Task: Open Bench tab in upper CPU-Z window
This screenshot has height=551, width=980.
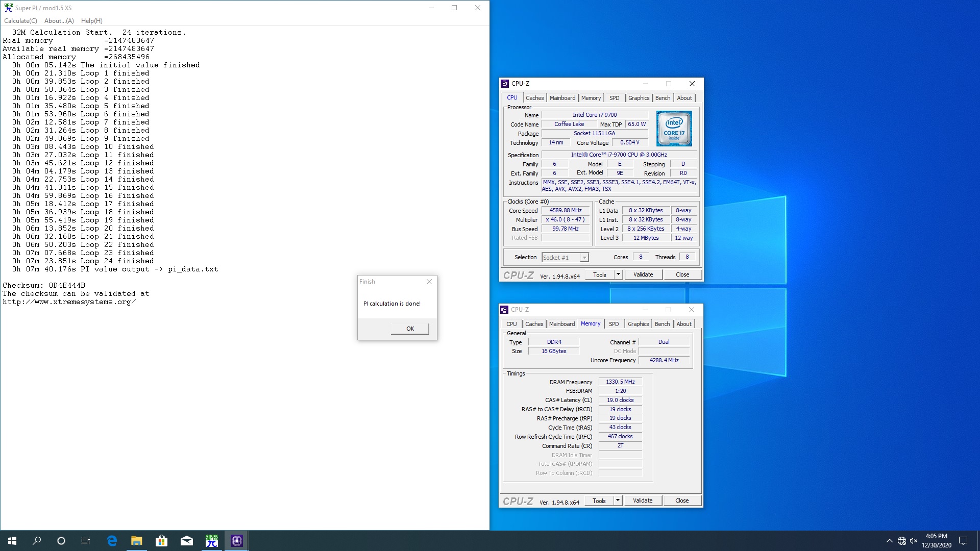Action: tap(663, 98)
